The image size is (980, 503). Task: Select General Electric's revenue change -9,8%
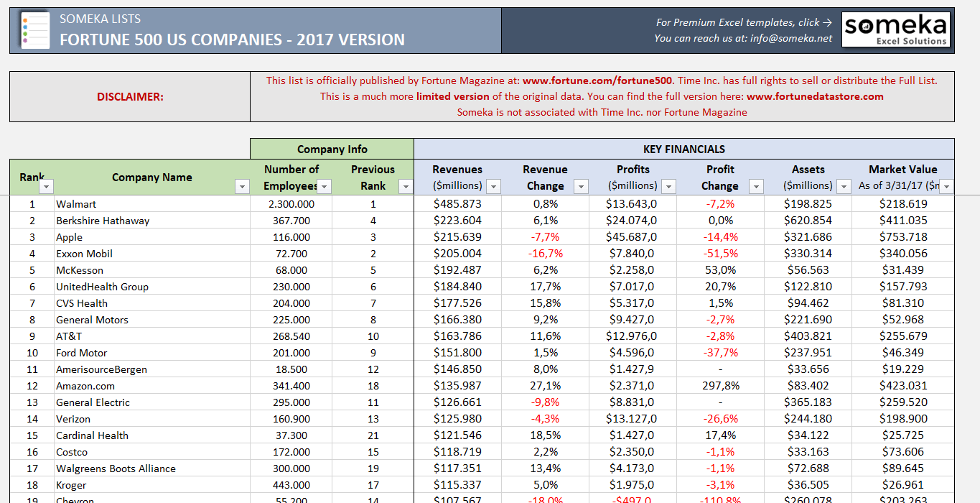click(x=546, y=402)
